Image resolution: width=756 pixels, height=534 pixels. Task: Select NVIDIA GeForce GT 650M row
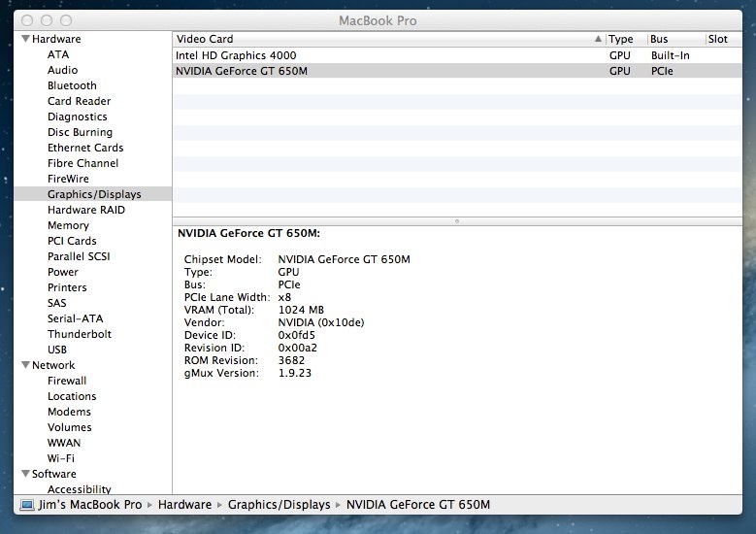pos(457,71)
